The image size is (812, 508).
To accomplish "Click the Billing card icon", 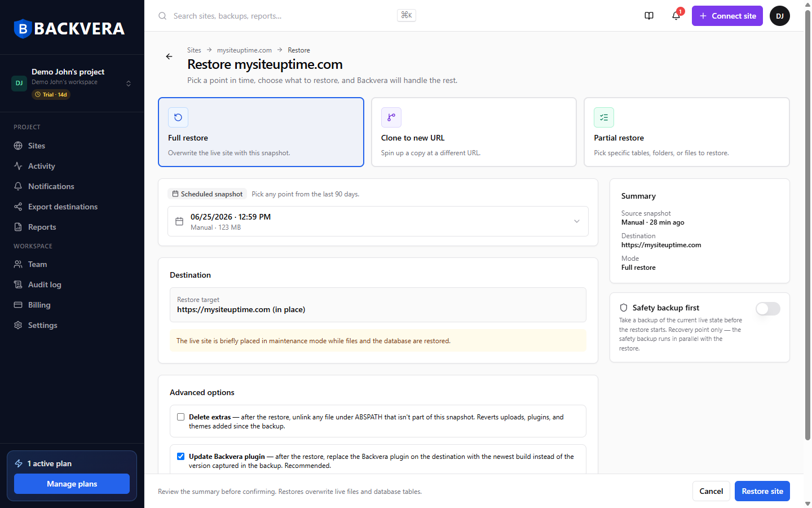I will (x=18, y=305).
